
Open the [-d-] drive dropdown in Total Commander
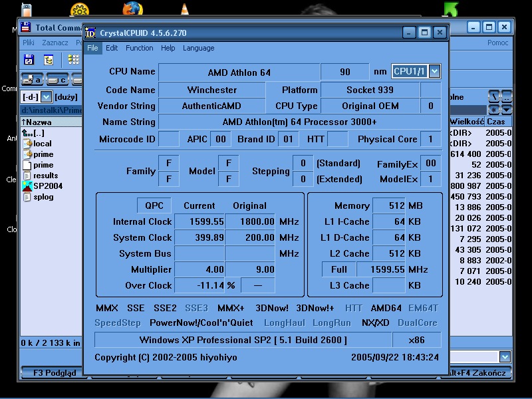(46, 97)
